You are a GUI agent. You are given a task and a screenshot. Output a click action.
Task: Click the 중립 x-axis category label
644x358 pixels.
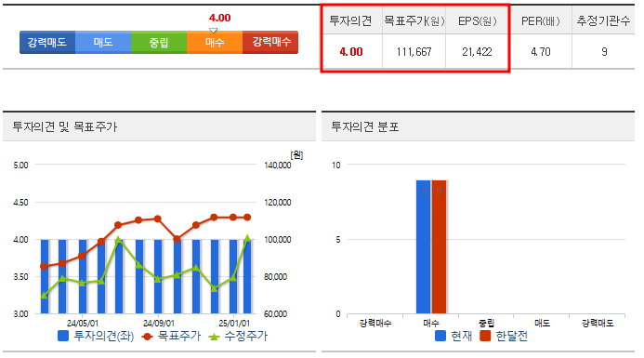pyautogui.click(x=487, y=324)
